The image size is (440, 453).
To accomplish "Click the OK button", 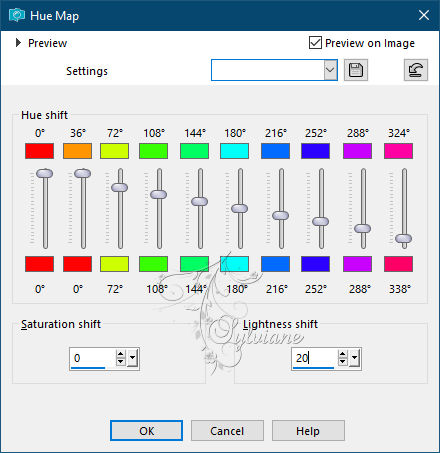I will (146, 431).
